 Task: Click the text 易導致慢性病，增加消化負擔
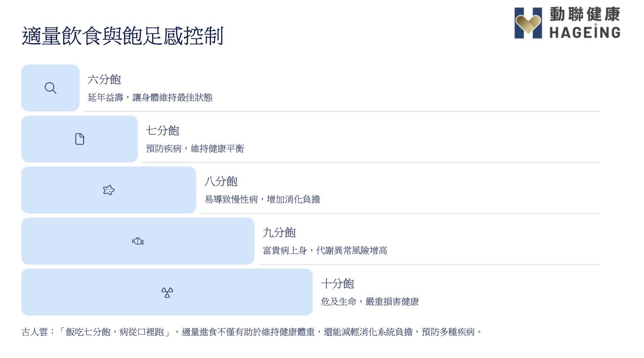click(262, 199)
